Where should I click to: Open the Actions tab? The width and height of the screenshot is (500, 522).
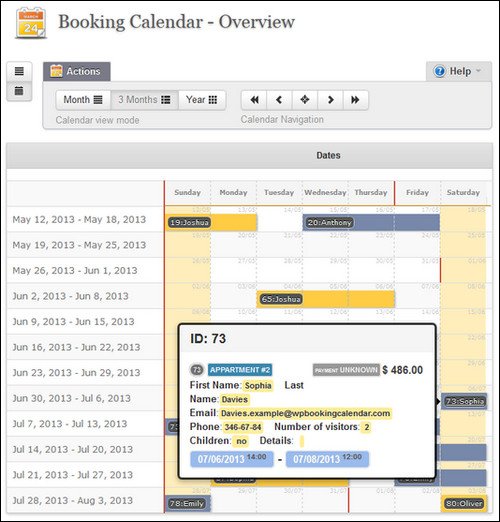pos(77,71)
